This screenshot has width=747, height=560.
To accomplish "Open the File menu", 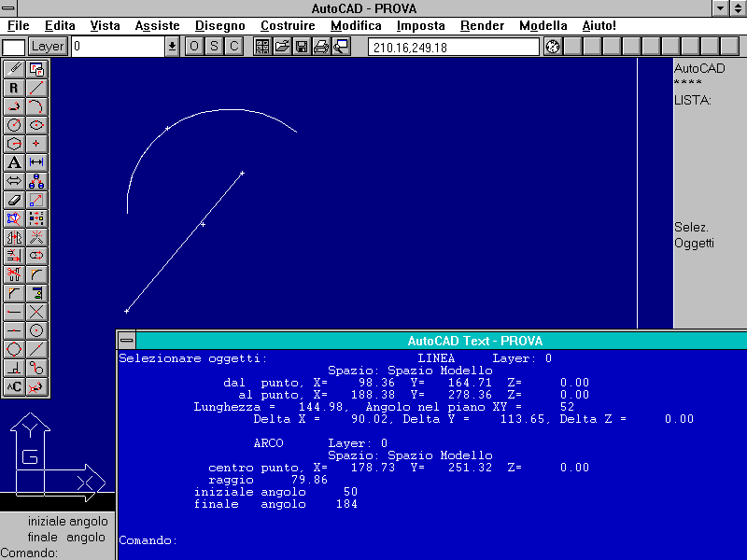I will (x=19, y=26).
